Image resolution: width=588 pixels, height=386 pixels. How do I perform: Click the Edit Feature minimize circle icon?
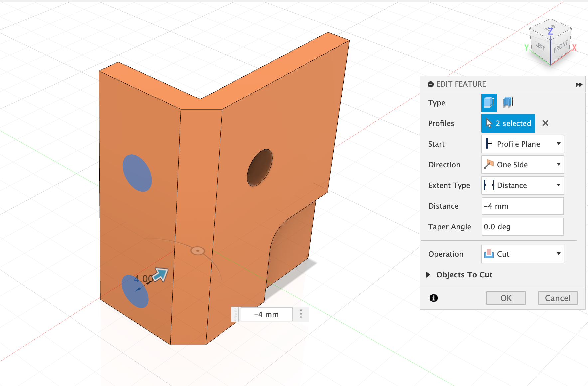431,84
